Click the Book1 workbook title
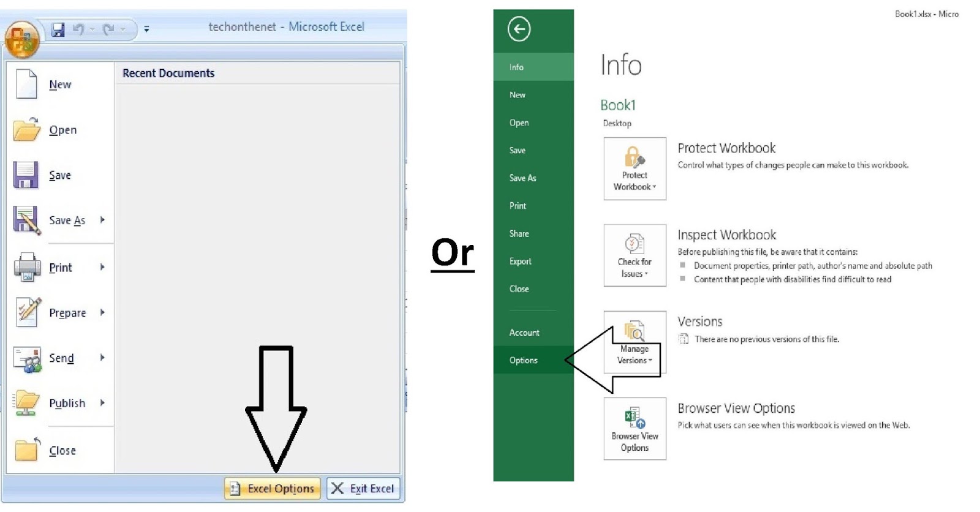 [x=618, y=105]
